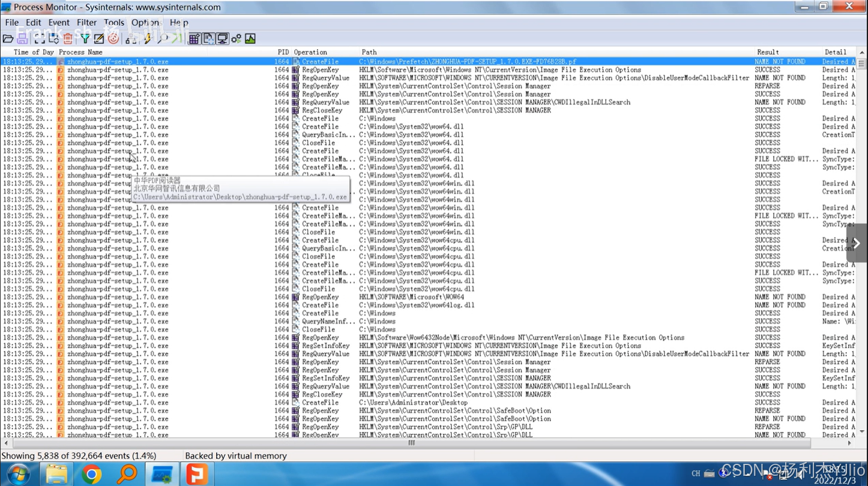
Task: Click the Jump To Object arrow icon
Action: click(x=176, y=38)
